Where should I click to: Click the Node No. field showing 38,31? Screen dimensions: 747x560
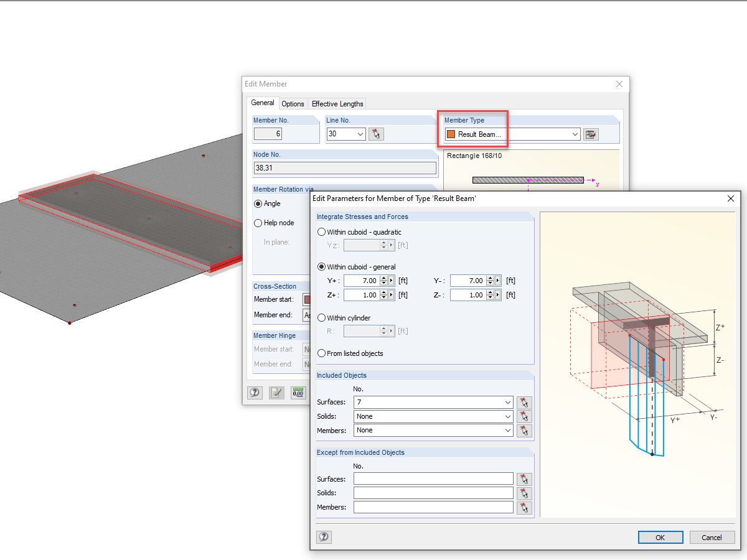[345, 167]
